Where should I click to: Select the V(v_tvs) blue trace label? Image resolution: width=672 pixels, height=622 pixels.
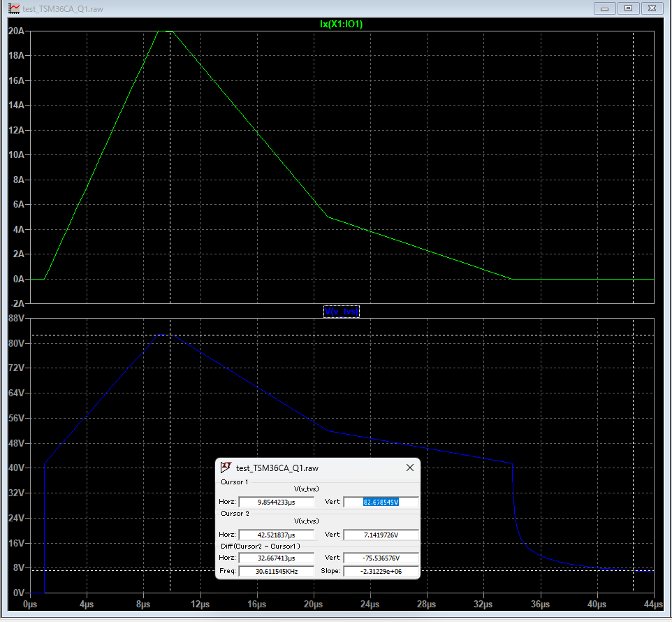coord(341,311)
